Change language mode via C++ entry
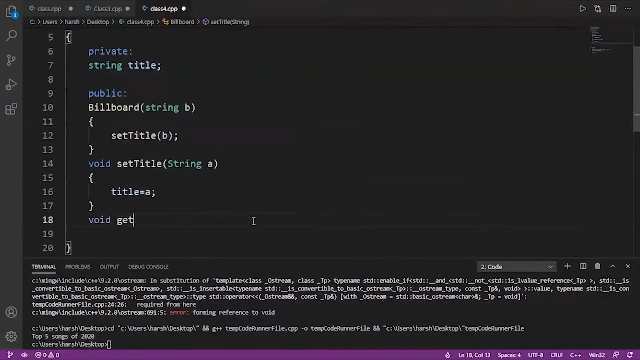Image resolution: width=640 pixels, height=360 pixels. (x=576, y=355)
